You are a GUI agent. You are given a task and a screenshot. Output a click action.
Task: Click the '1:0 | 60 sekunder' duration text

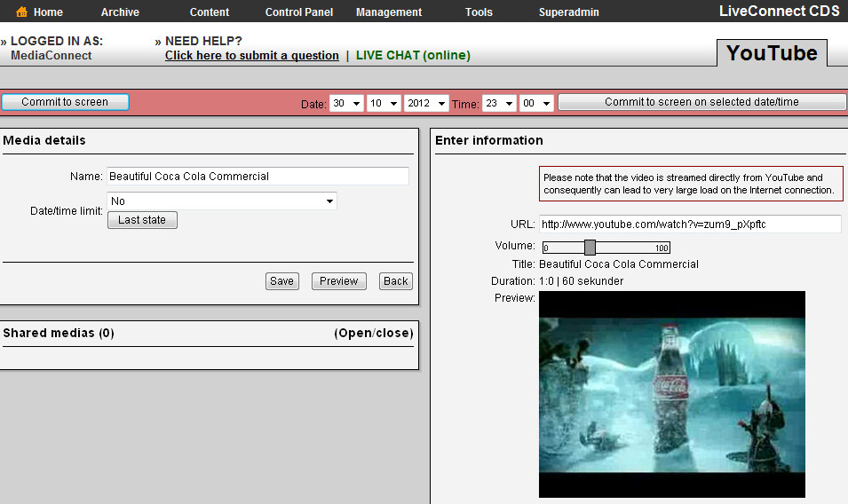tap(582, 281)
